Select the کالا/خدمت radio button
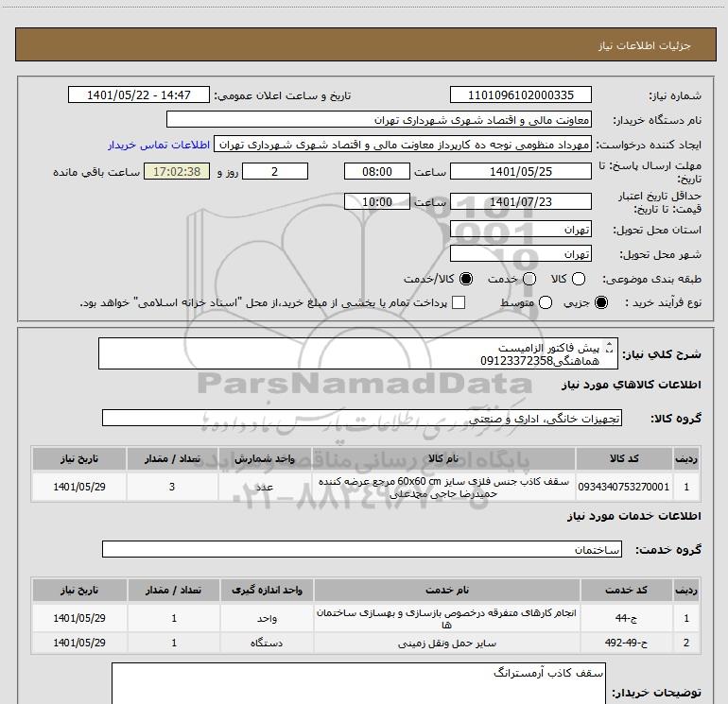Image resolution: width=728 pixels, height=704 pixels. point(466,279)
